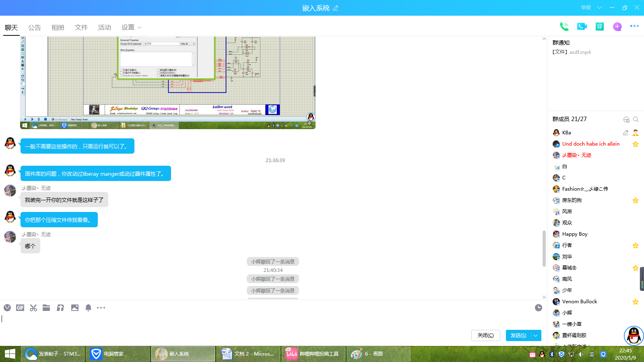Expand the send options arrow next to 发送
Screen dimensions: 644x362
536,335
